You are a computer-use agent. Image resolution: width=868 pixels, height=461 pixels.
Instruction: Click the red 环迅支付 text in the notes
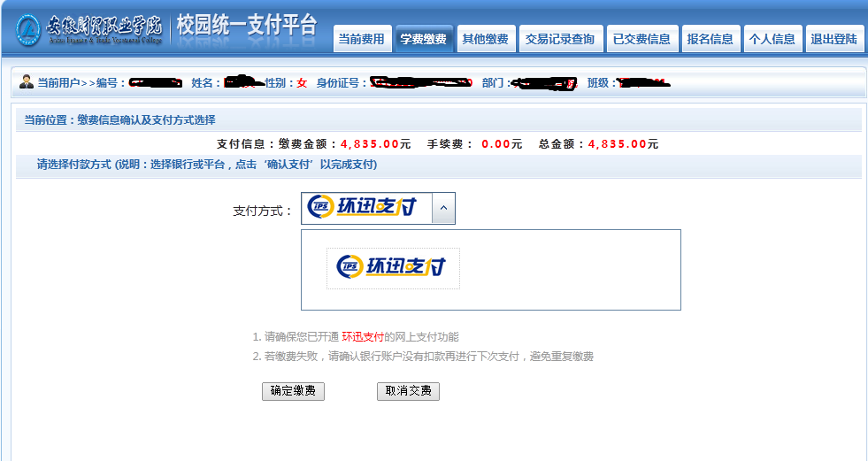tap(363, 337)
